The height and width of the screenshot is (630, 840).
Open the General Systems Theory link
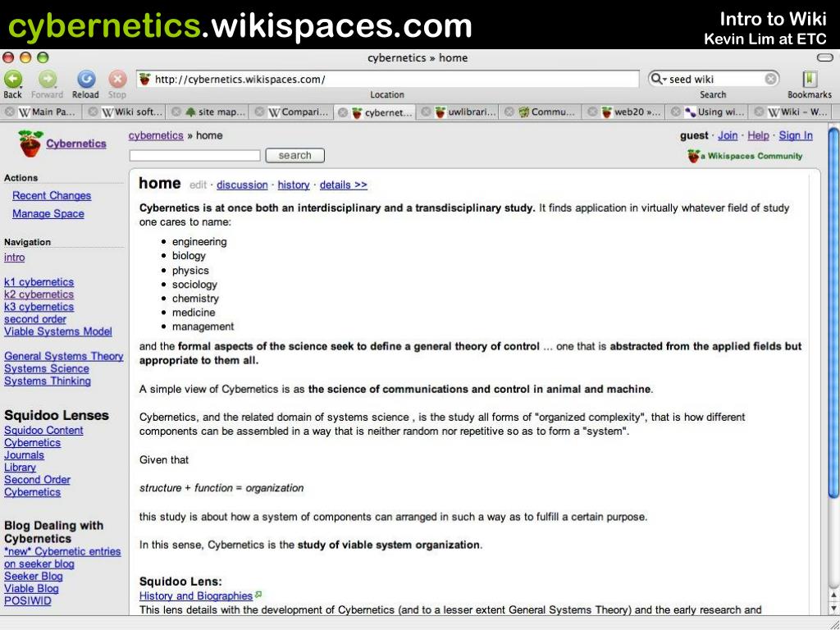pyautogui.click(x=64, y=356)
